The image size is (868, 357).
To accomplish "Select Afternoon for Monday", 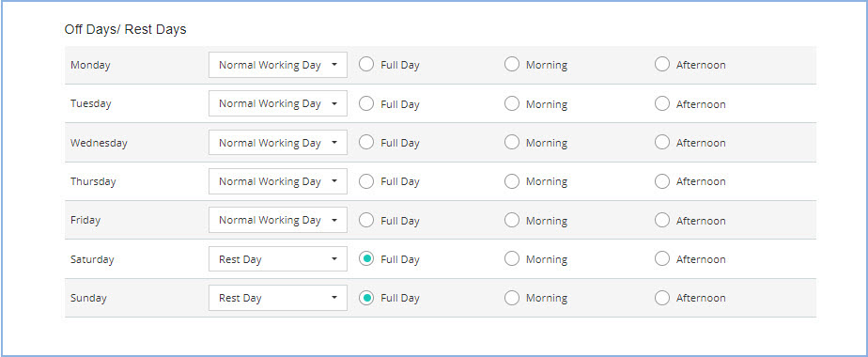I will click(662, 65).
